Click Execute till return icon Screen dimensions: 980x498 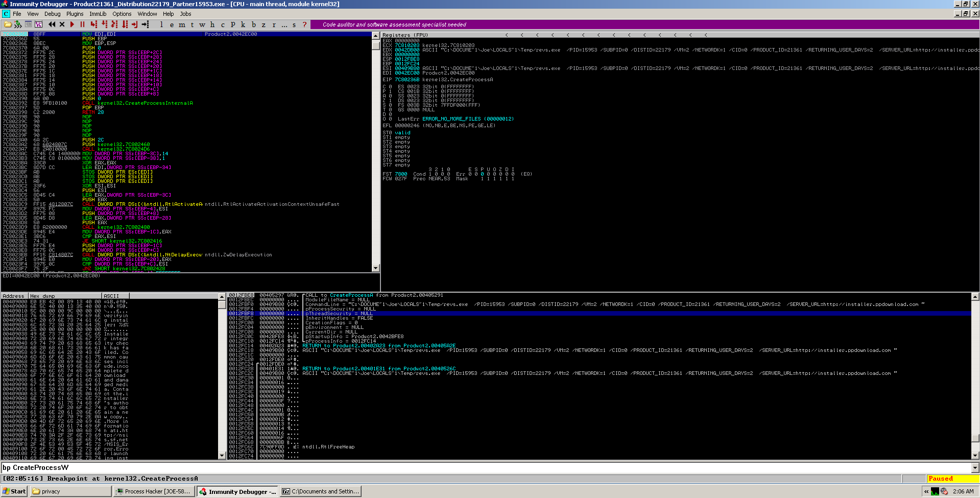(135, 25)
